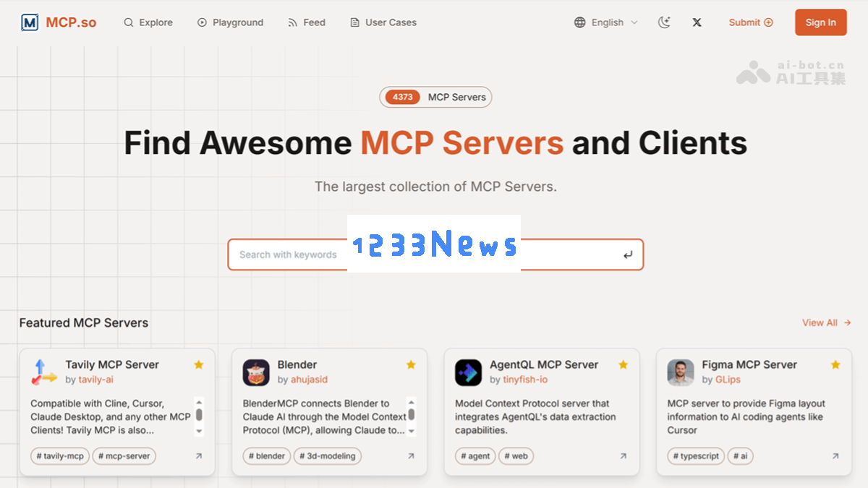This screenshot has width=868, height=488.
Task: Click the Featured MCP Servers heading
Action: (x=84, y=323)
